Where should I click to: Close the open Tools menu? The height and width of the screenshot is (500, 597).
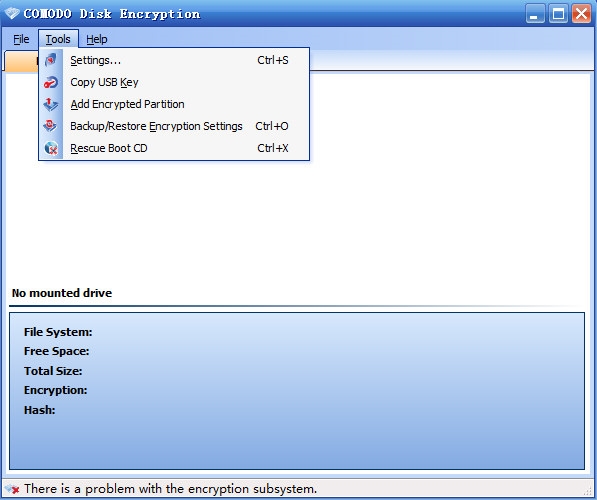click(58, 39)
